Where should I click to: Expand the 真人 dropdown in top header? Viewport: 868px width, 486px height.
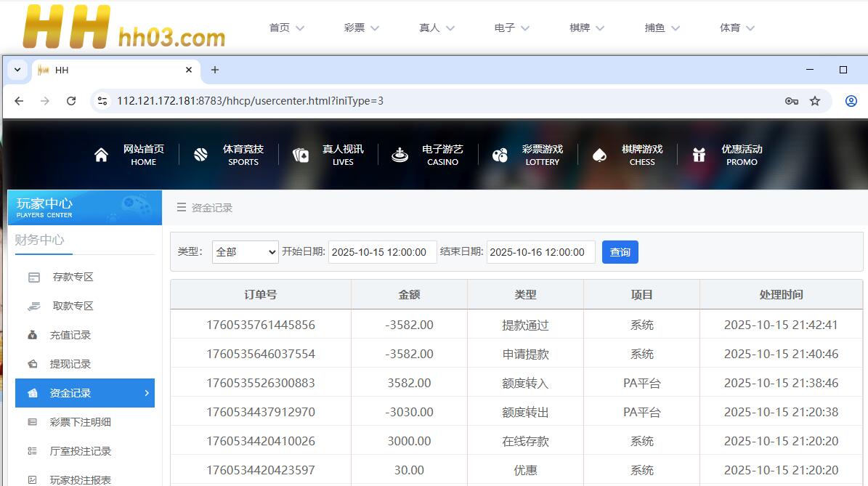[x=437, y=28]
